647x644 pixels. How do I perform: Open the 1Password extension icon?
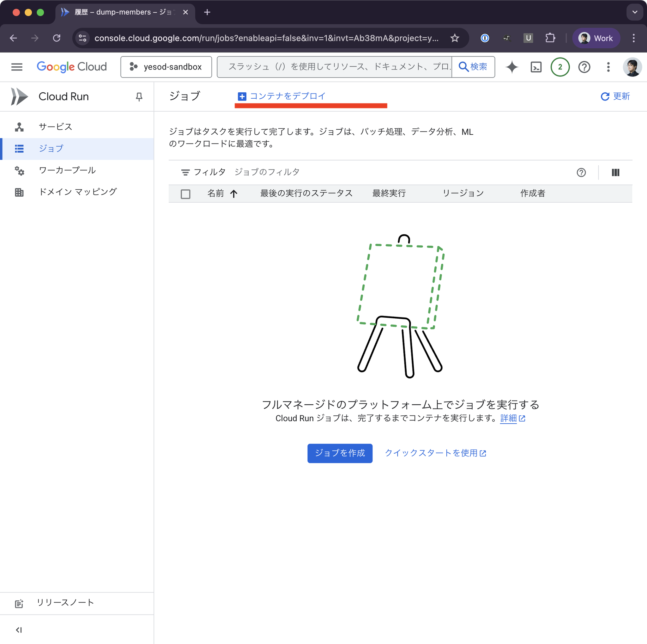click(485, 38)
